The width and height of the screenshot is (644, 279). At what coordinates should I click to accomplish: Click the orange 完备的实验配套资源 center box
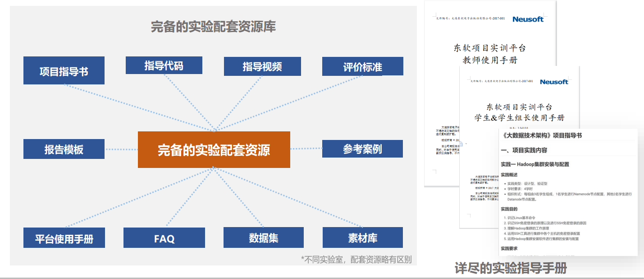pos(214,150)
